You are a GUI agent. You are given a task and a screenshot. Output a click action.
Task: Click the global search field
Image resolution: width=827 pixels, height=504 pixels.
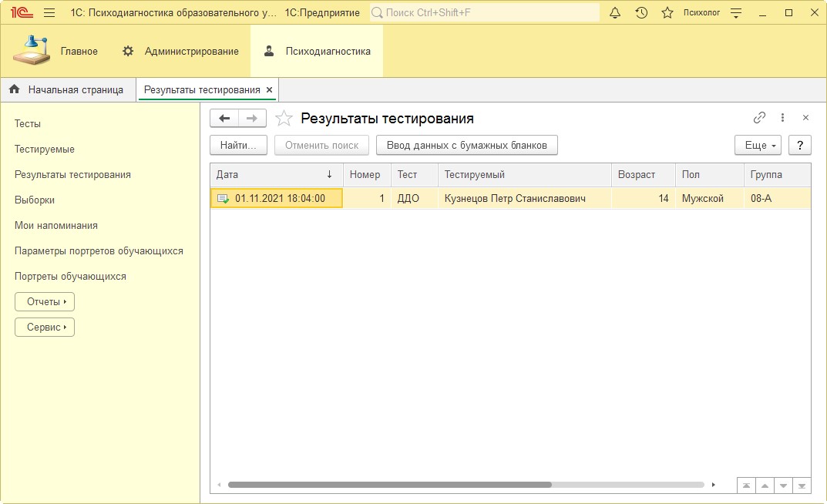tap(486, 13)
